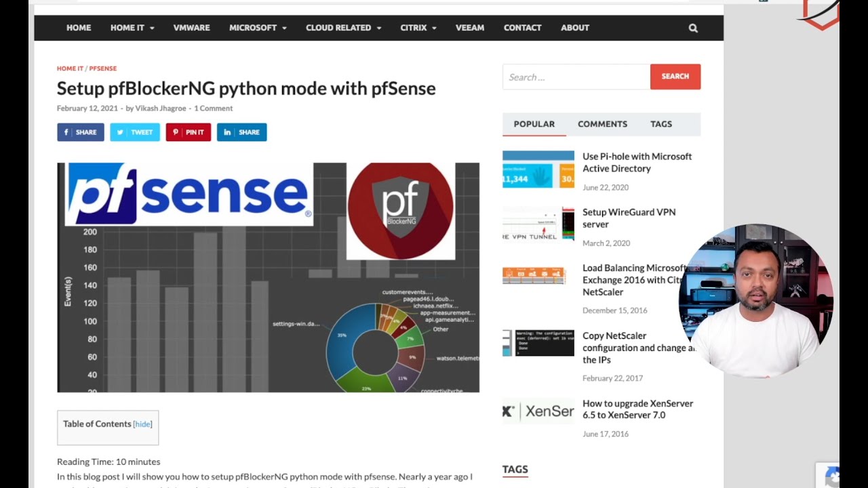Open 'Use Pi-hole with Microsoft Active Directory' post
Viewport: 868px width, 488px height.
pos(637,163)
